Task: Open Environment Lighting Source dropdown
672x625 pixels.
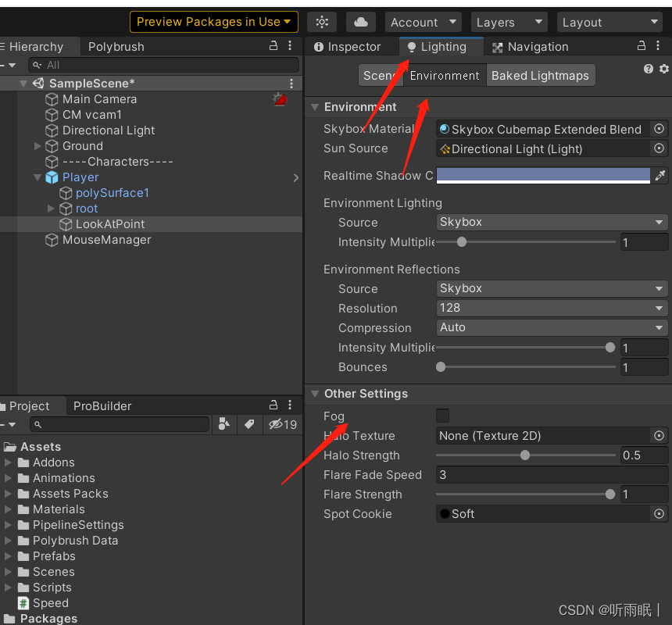Action: pyautogui.click(x=552, y=222)
